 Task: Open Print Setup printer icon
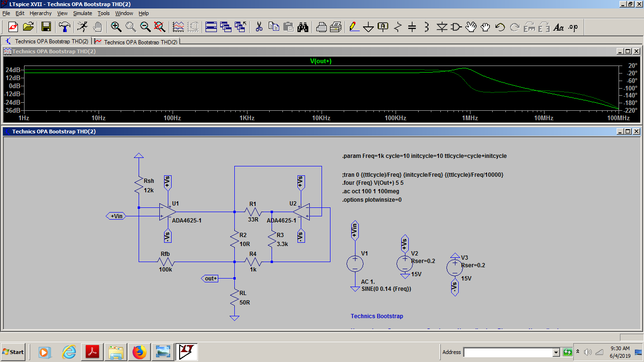tap(321, 27)
